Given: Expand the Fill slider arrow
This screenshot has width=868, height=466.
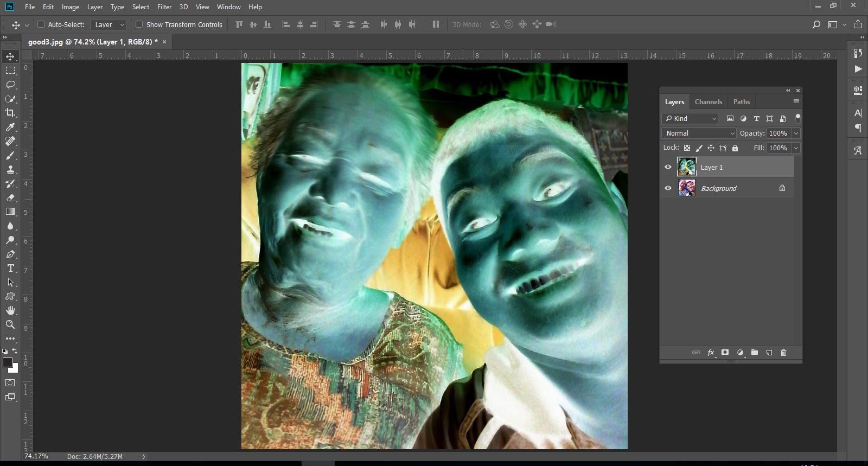Looking at the screenshot, I should point(796,148).
